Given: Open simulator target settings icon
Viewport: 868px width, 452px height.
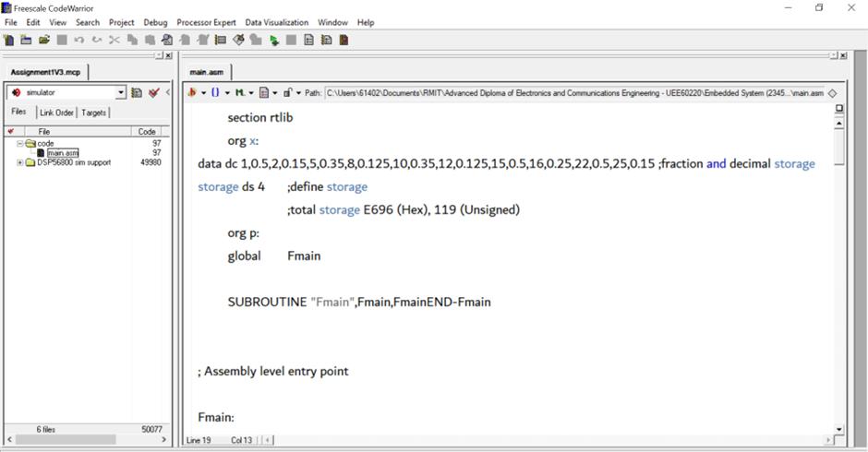Looking at the screenshot, I should [x=137, y=93].
